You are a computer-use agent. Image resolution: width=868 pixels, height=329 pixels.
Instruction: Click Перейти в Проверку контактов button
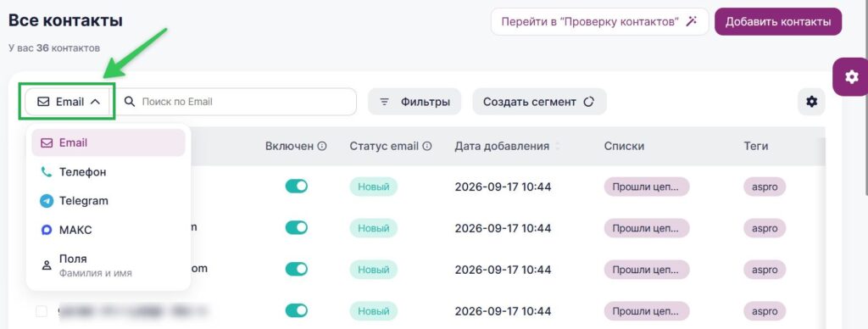click(x=599, y=21)
